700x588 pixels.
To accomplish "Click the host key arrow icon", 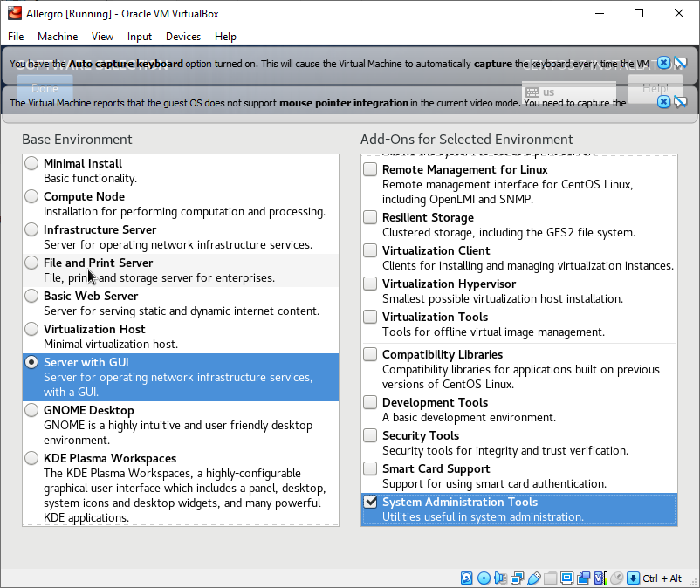I will coord(633,578).
